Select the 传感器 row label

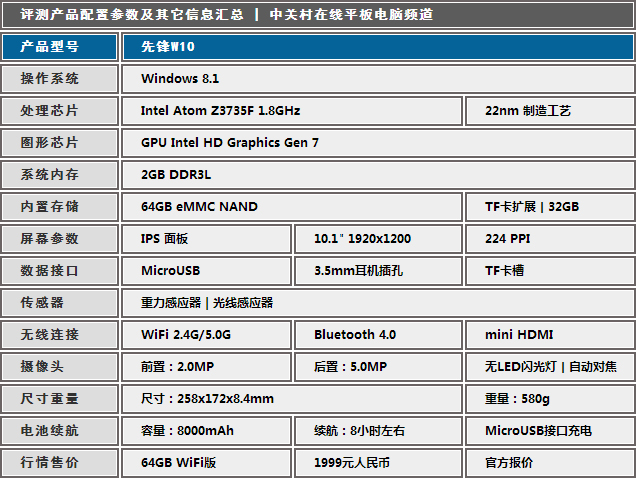[x=60, y=303]
